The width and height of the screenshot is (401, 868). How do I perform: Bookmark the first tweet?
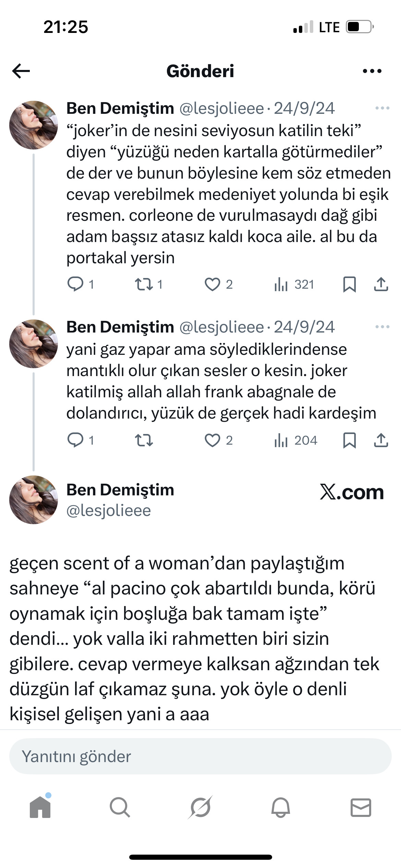(349, 285)
